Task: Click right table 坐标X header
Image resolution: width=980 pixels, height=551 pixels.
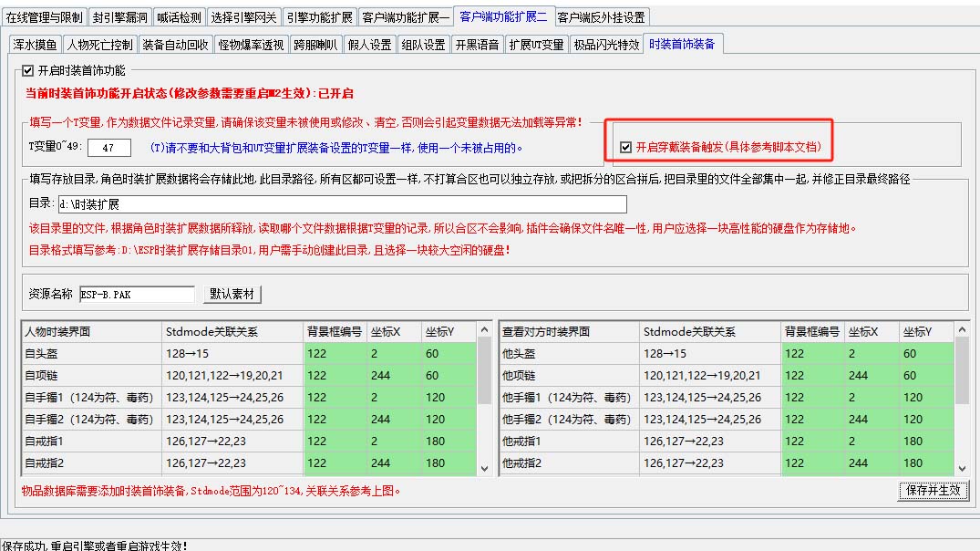Action: (x=872, y=331)
